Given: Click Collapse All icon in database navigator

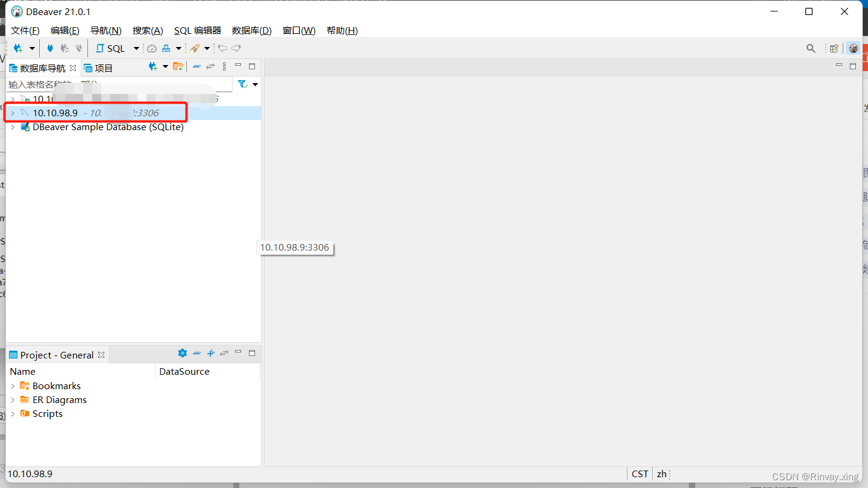Looking at the screenshot, I should coord(197,66).
